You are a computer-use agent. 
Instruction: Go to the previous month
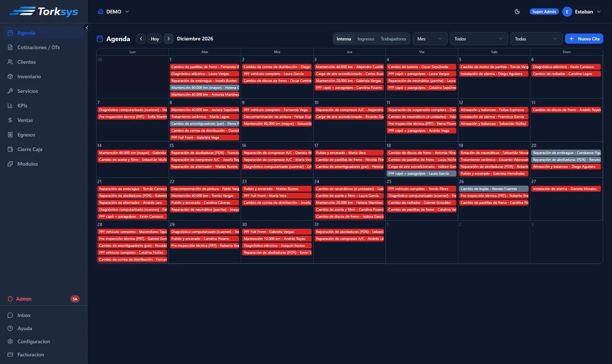pos(141,39)
